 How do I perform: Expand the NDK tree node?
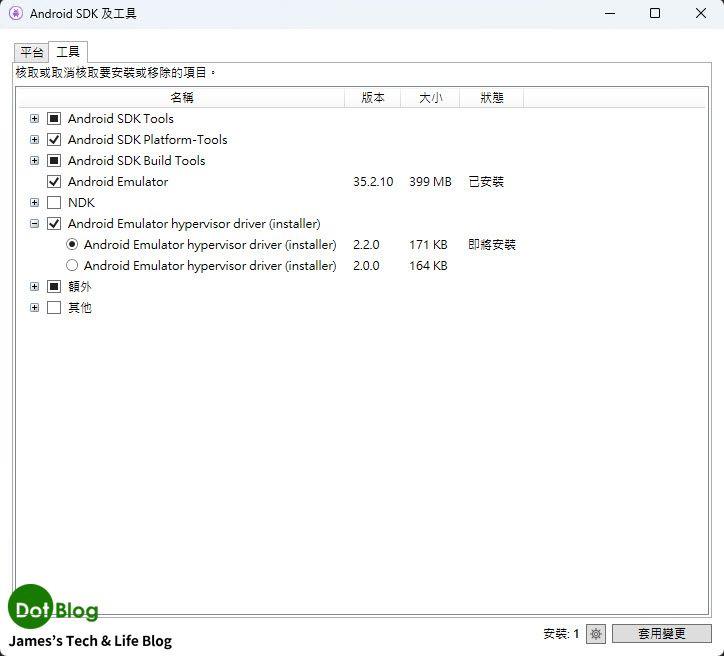(34, 203)
